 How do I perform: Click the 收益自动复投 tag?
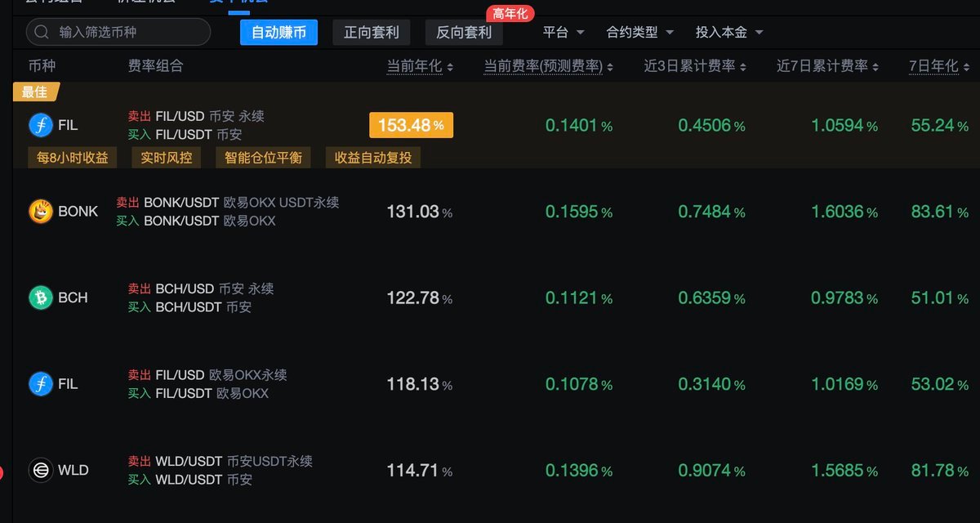point(373,158)
